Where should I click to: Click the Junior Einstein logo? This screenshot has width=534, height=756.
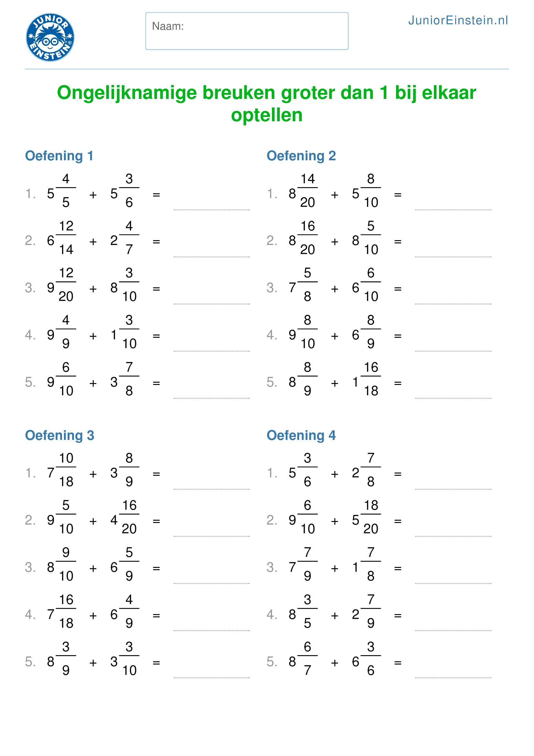[x=50, y=37]
